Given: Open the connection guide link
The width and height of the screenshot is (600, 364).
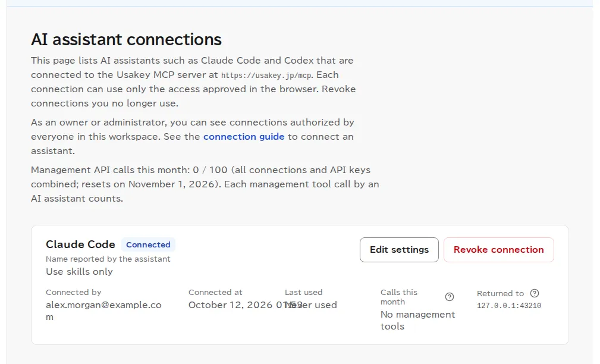Looking at the screenshot, I should point(244,137).
